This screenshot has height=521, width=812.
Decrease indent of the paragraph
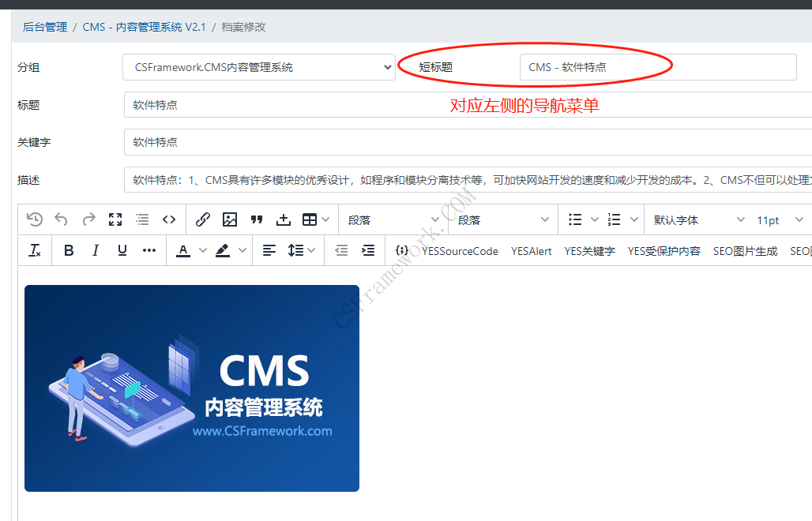point(341,250)
